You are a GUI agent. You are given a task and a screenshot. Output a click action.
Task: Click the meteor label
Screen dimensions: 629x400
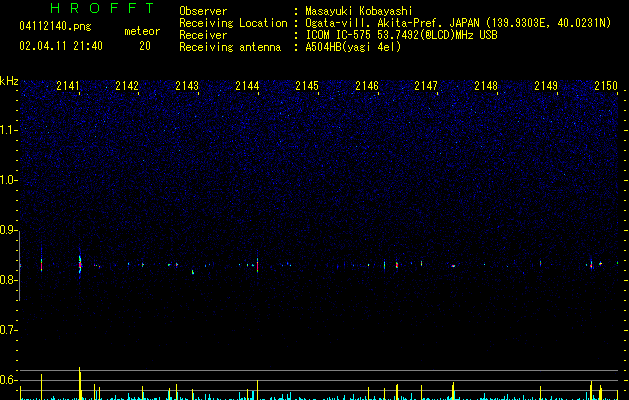coord(142,31)
